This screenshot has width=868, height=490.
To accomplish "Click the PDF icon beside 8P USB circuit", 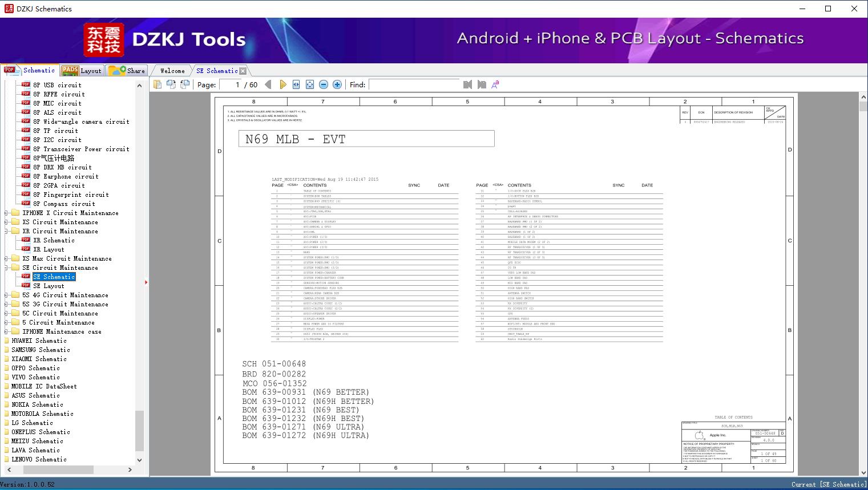I will pos(26,85).
